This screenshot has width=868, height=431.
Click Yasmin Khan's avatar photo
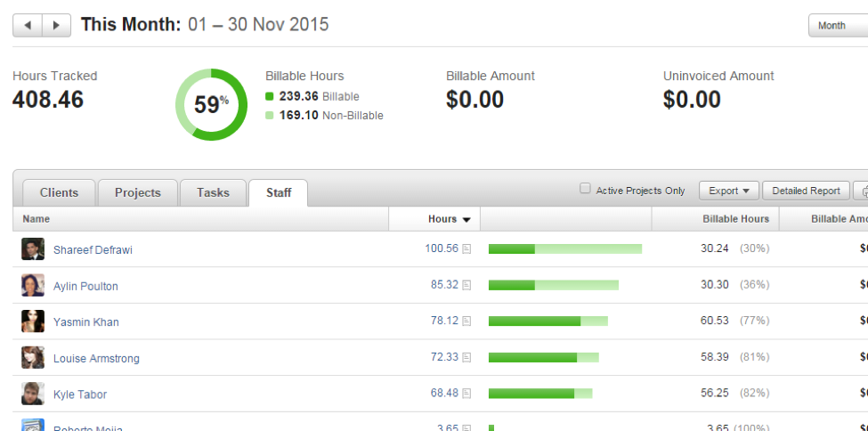[33, 321]
